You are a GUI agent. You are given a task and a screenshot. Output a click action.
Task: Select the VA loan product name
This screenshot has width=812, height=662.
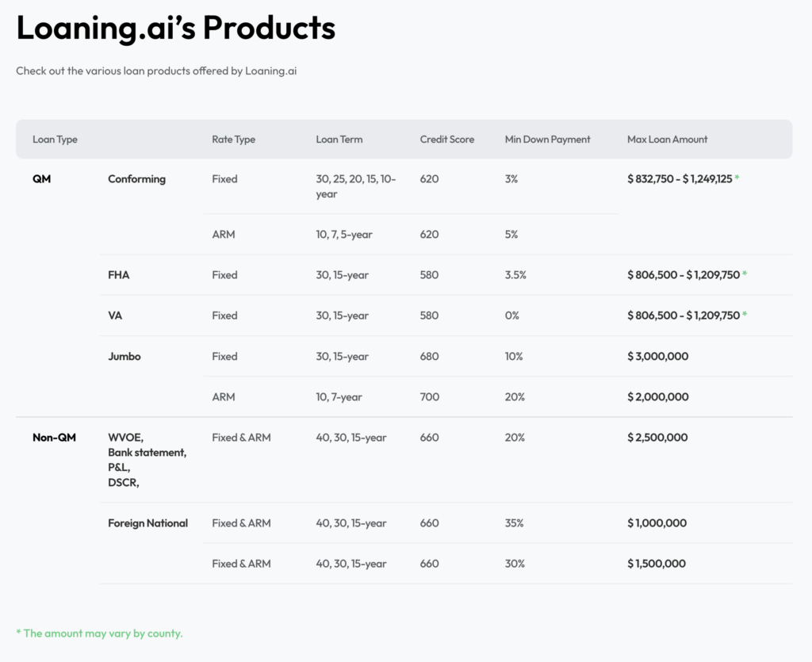click(115, 316)
